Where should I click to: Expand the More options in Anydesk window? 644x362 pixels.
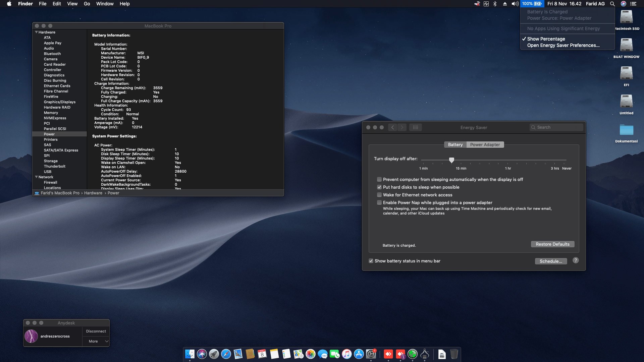point(96,341)
